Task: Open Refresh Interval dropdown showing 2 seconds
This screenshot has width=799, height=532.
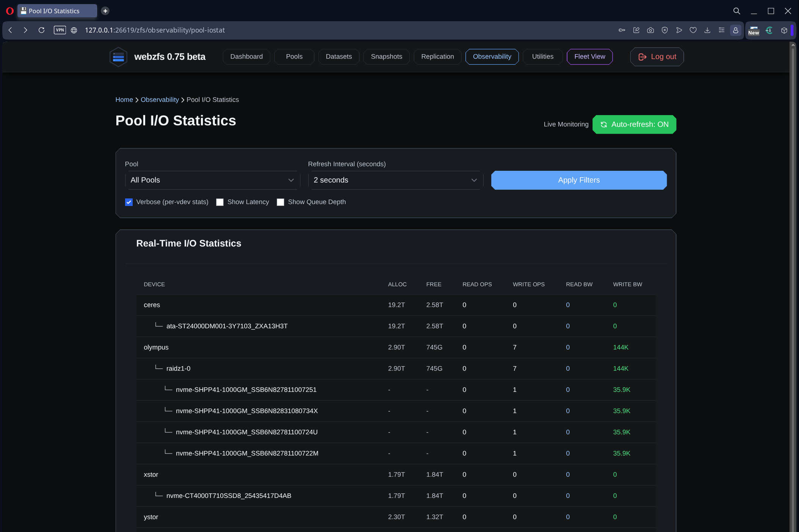Action: [396, 180]
